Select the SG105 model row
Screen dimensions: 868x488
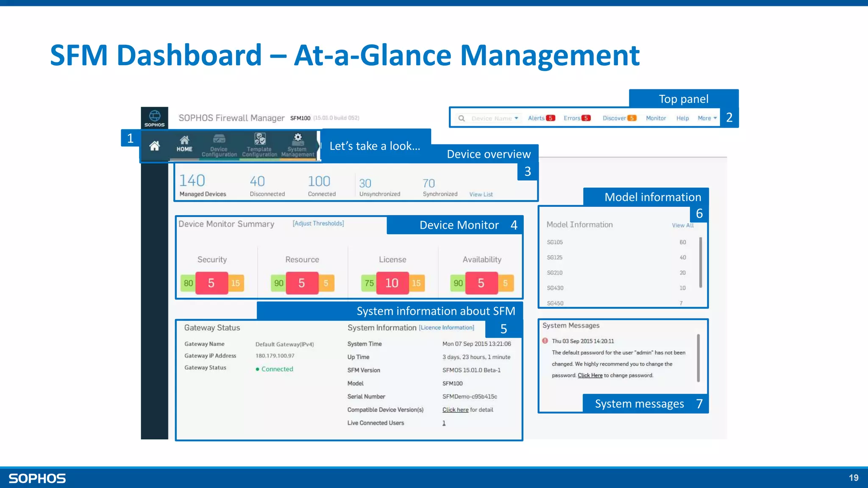616,242
